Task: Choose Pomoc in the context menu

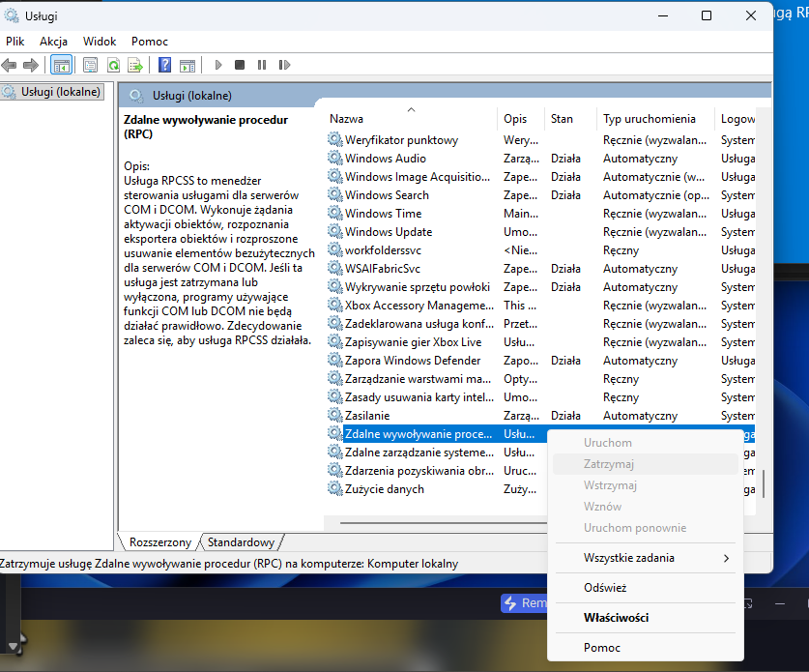Action: 645,647
